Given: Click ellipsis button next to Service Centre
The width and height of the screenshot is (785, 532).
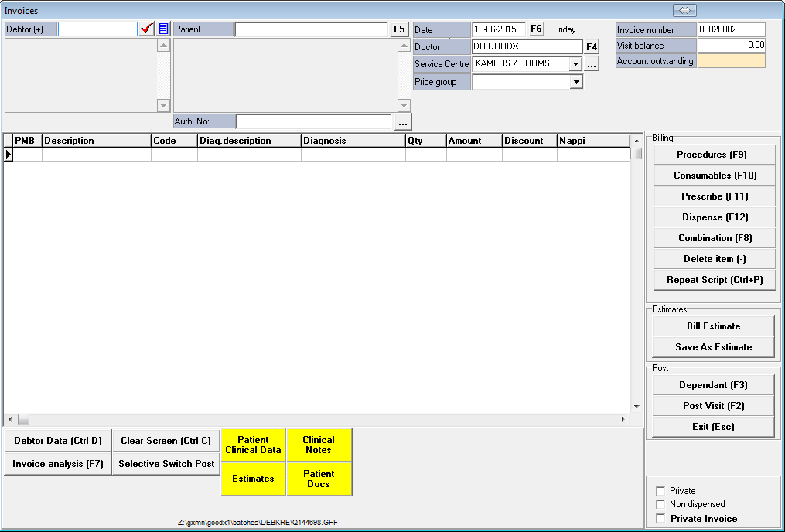Looking at the screenshot, I should click(x=592, y=65).
